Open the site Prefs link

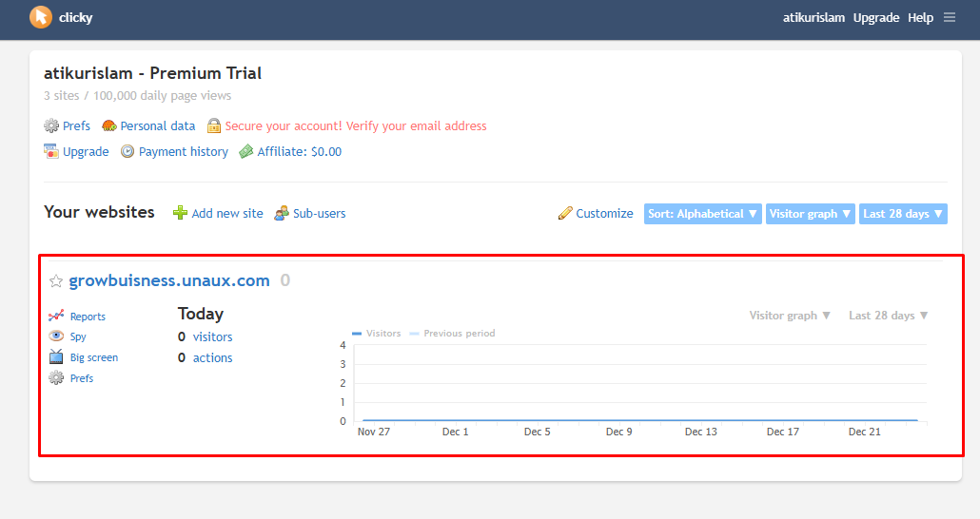pyautogui.click(x=81, y=378)
